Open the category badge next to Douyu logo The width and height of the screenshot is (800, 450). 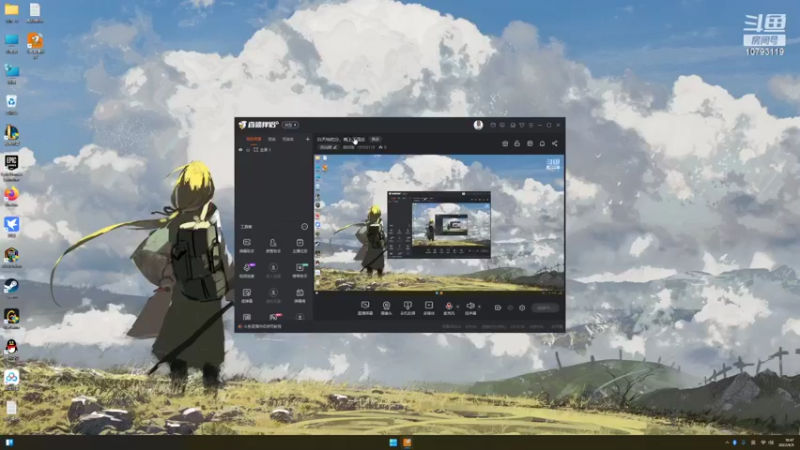coord(290,125)
